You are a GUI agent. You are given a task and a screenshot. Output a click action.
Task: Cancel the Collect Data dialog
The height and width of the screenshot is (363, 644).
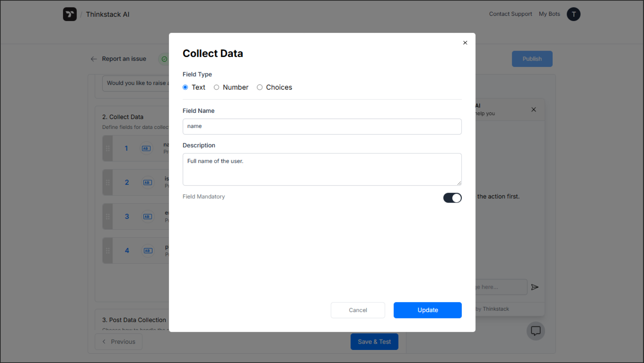[358, 310]
